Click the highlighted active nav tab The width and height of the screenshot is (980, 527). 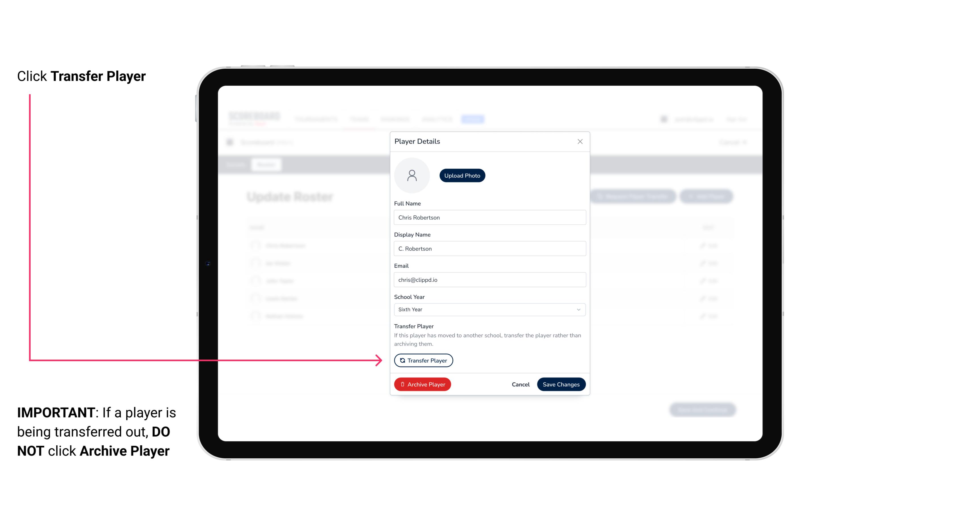[x=473, y=119]
